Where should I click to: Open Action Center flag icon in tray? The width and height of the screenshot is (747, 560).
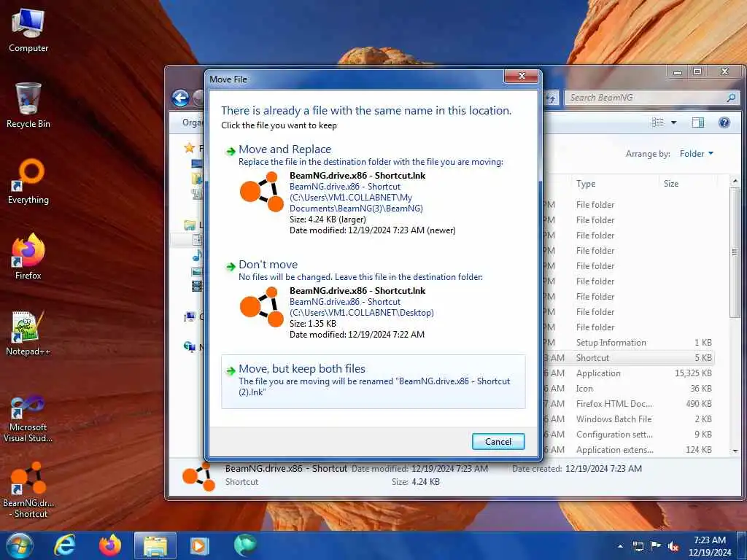(656, 546)
